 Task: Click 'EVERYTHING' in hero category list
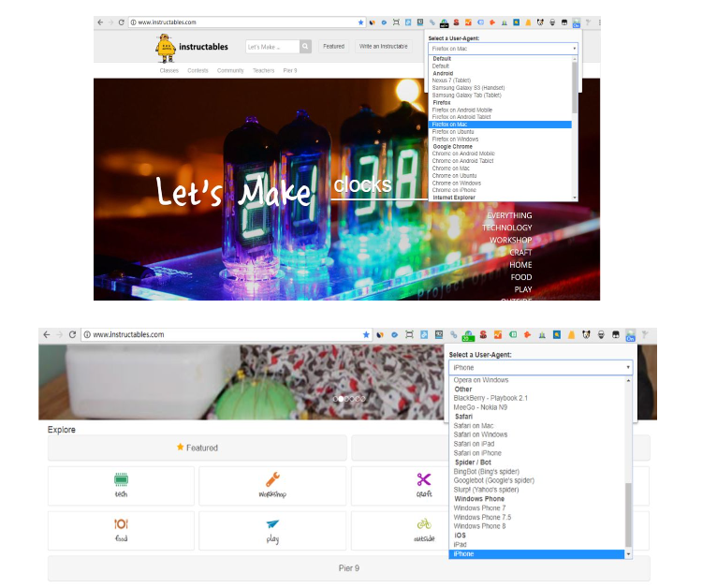509,215
